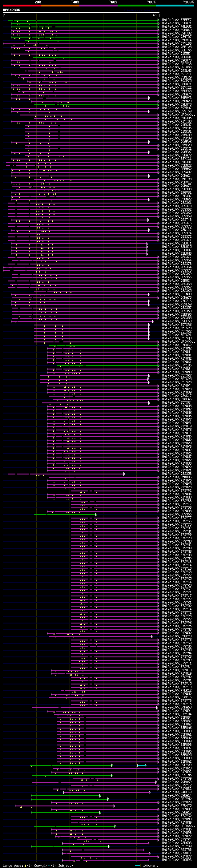Pick the UniRef100_B8YI22 label
The height and width of the screenshot is (868, 197).
[177, 88]
